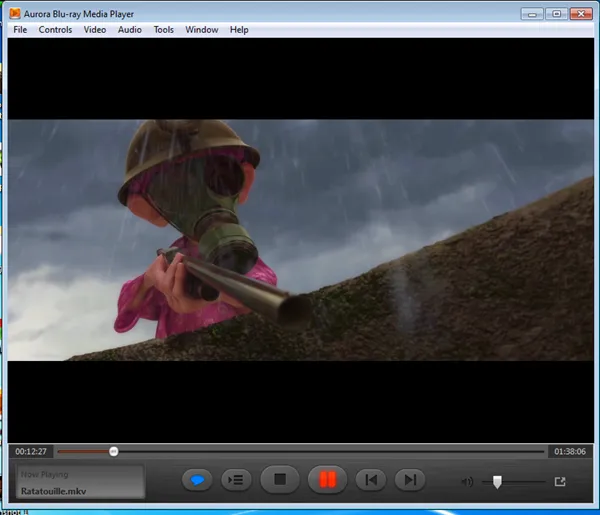The width and height of the screenshot is (600, 515).
Task: Skip to the next track
Action: [408, 480]
